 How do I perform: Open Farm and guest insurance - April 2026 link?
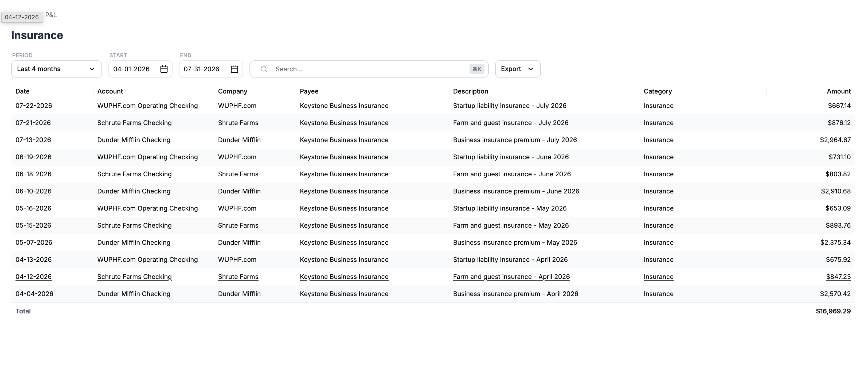511,277
